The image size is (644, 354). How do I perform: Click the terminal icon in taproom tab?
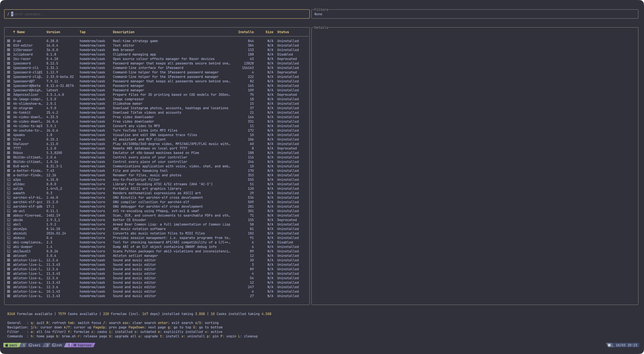click(x=75, y=345)
